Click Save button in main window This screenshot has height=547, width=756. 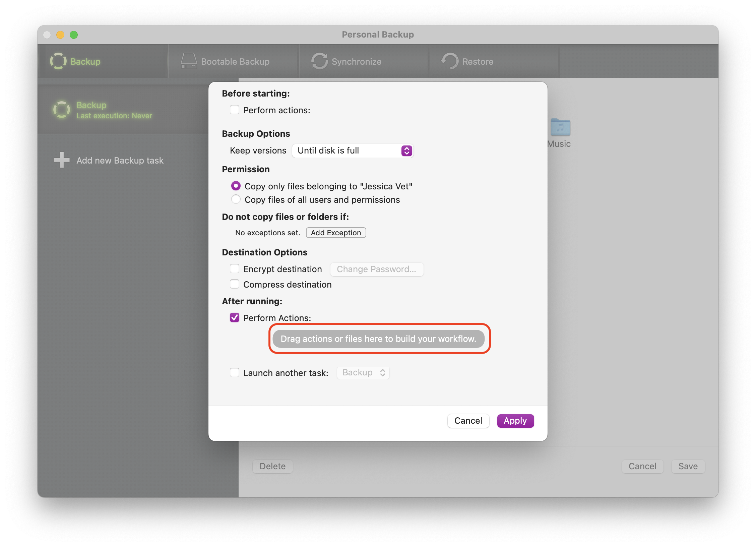pyautogui.click(x=688, y=466)
